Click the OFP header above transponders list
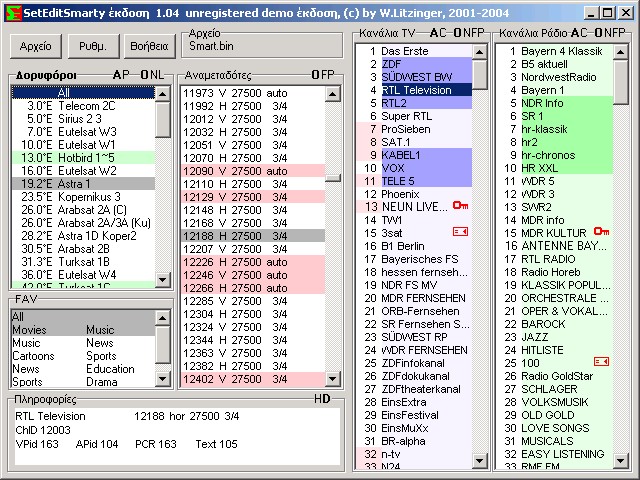The height and width of the screenshot is (480, 640). click(x=322, y=75)
